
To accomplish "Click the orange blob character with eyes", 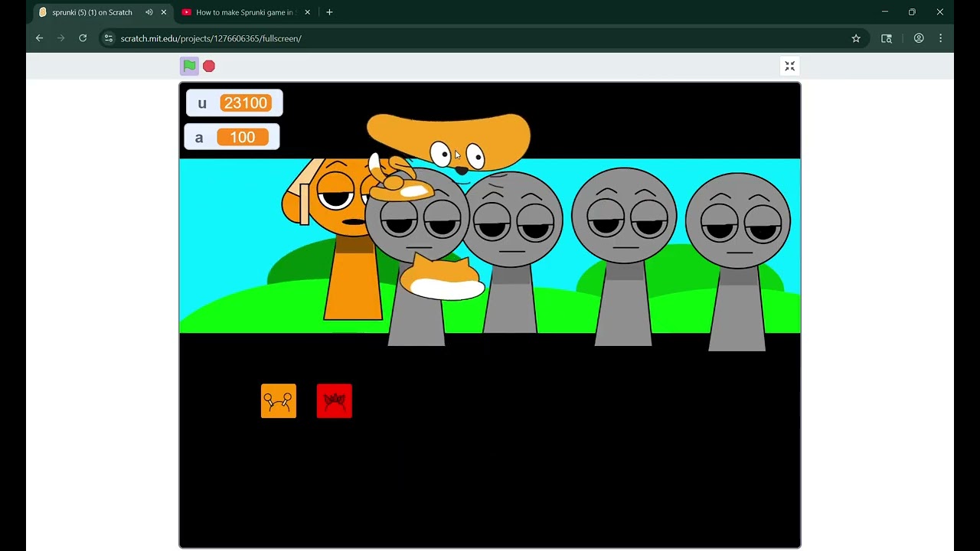I will coord(449,142).
